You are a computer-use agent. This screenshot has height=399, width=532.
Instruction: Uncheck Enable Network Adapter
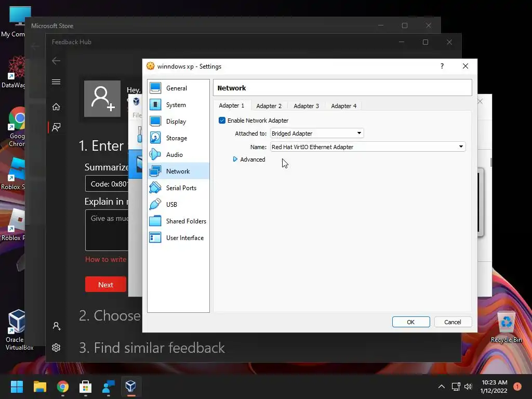222,121
